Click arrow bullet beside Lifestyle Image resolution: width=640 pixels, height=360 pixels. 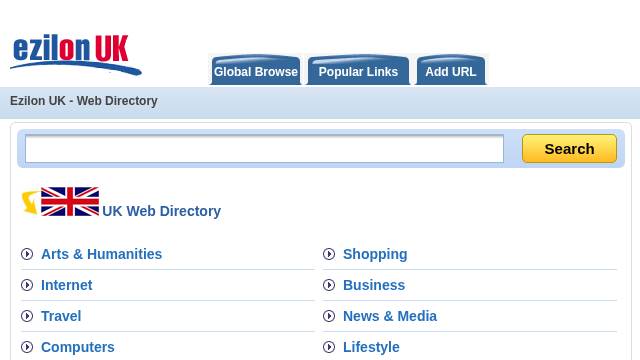(x=329, y=347)
